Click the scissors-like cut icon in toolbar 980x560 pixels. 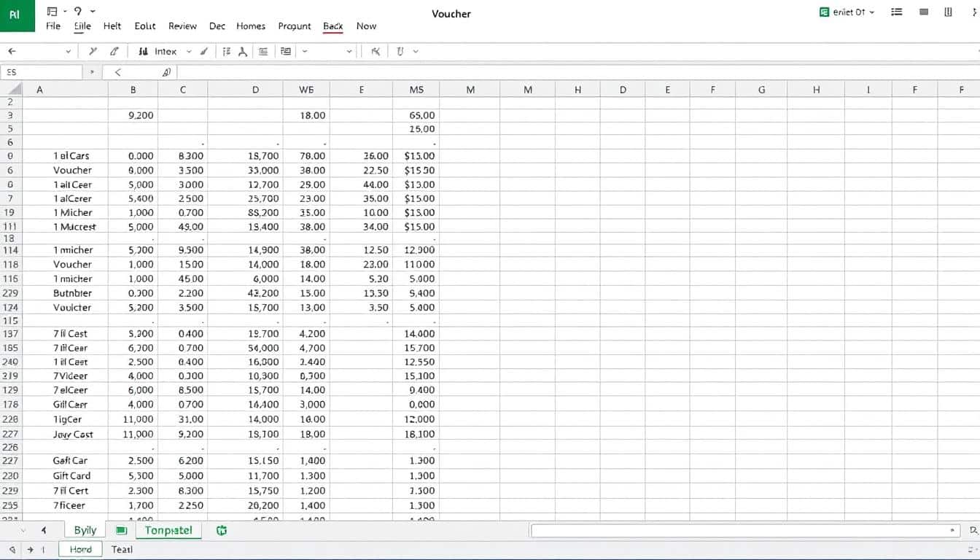[93, 51]
